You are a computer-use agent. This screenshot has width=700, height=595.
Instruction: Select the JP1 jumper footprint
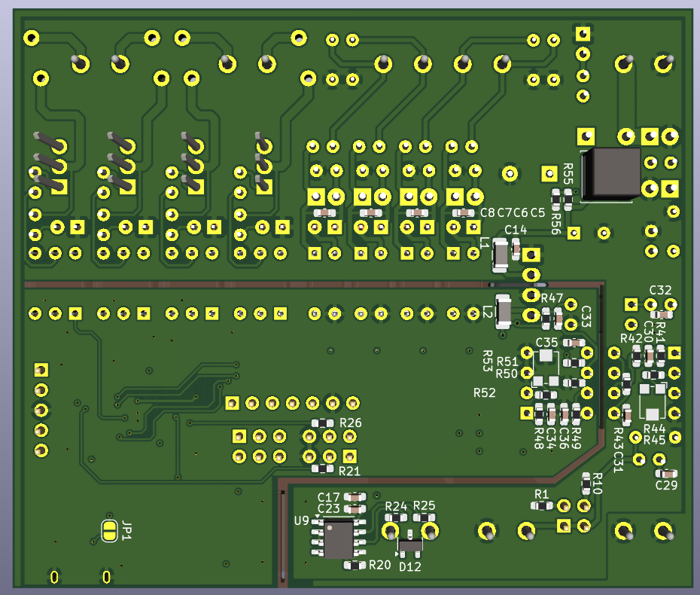[x=108, y=532]
